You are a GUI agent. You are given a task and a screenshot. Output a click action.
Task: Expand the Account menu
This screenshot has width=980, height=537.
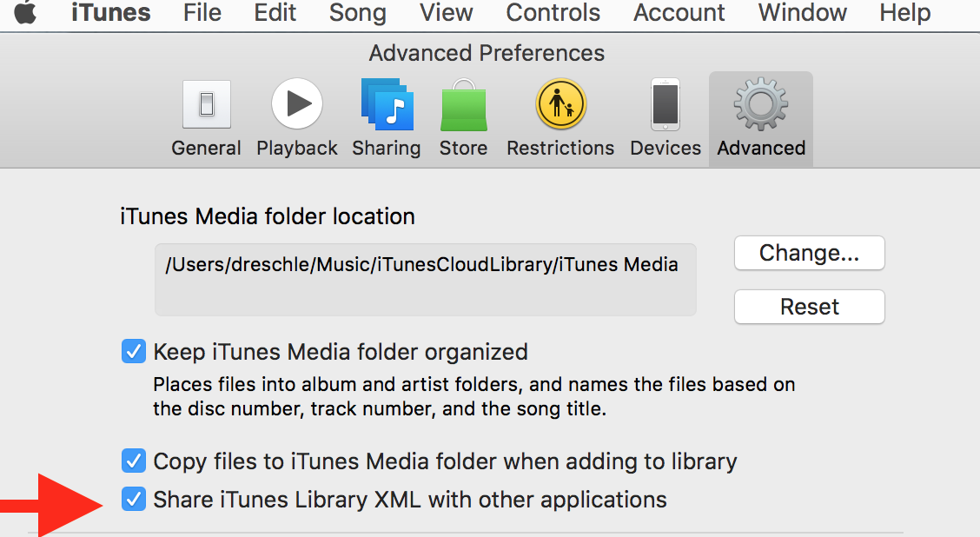pos(679,13)
